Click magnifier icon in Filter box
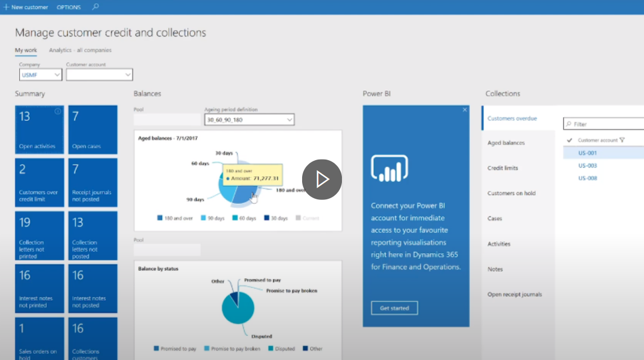The image size is (644, 360). [569, 124]
